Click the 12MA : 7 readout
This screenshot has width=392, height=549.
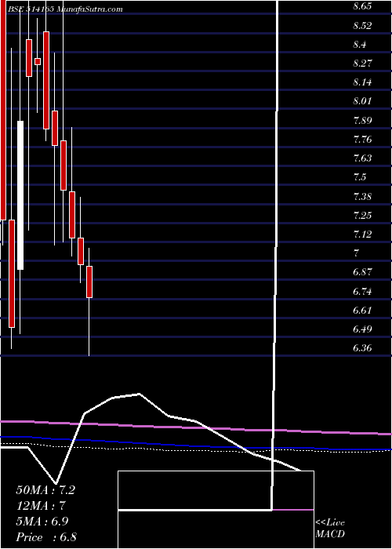(x=41, y=506)
